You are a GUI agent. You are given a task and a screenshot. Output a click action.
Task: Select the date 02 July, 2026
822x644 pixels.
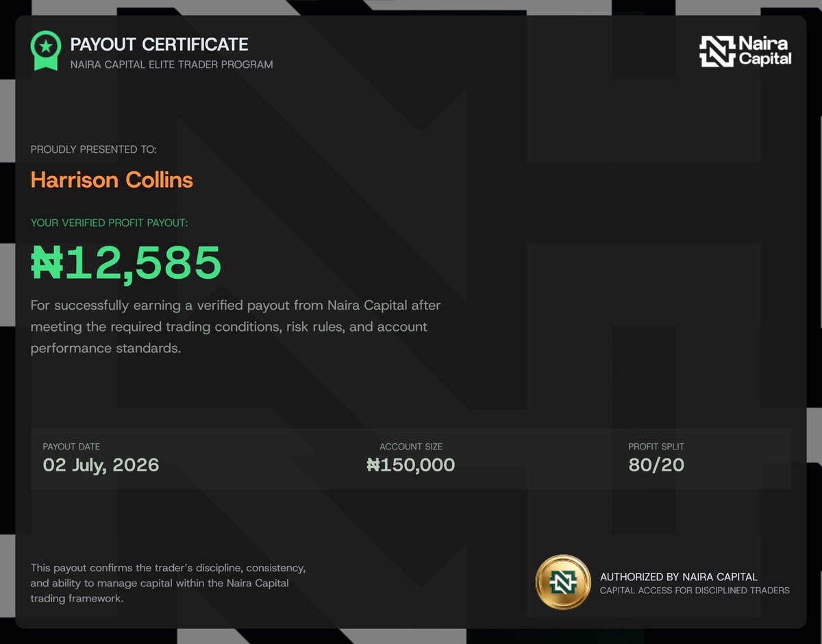point(101,465)
